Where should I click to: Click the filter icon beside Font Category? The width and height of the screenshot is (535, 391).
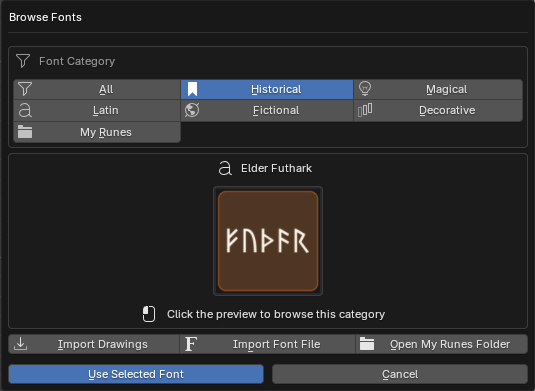click(x=23, y=61)
